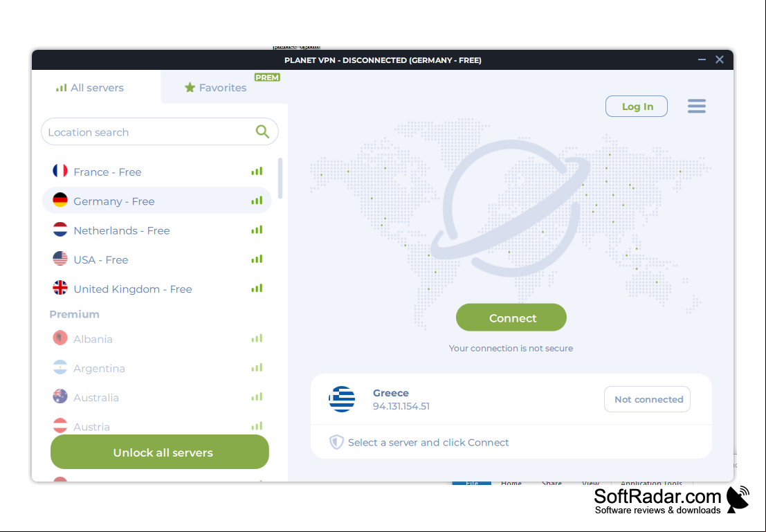Close the Planet VPN window
This screenshot has height=532, width=766.
coord(720,59)
